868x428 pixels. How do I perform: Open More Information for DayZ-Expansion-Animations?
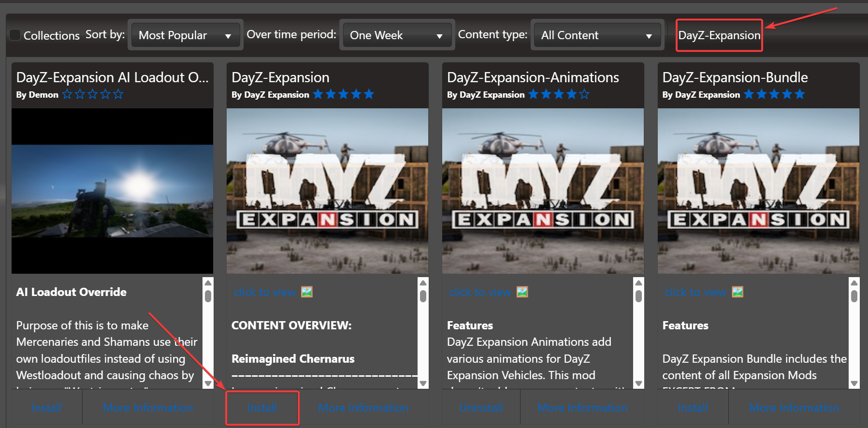582,408
